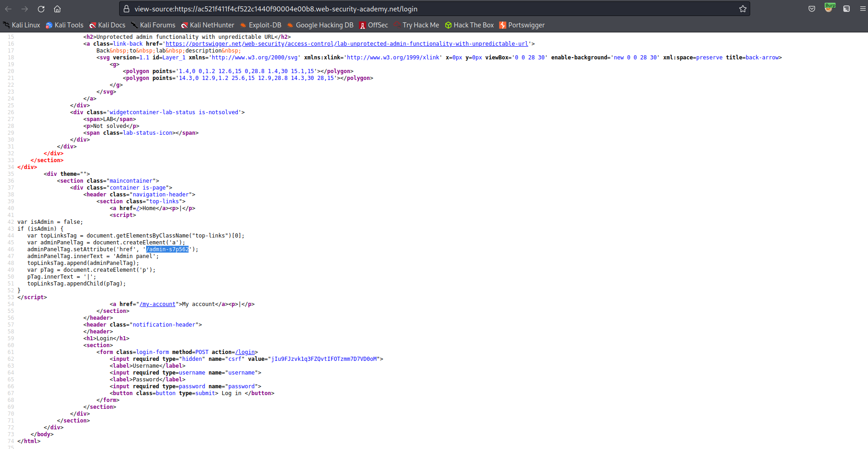Open the Burp proxy extension icon
The image size is (868, 449).
829,8
